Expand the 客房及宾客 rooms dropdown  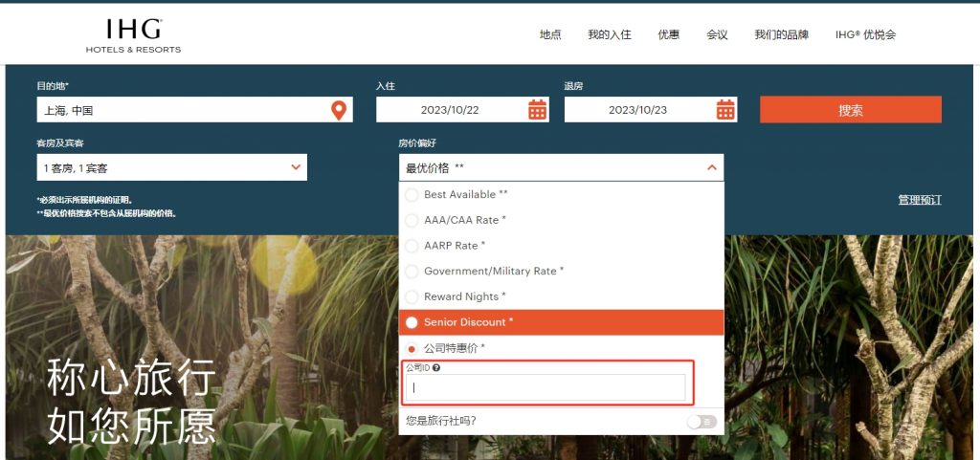(x=297, y=167)
